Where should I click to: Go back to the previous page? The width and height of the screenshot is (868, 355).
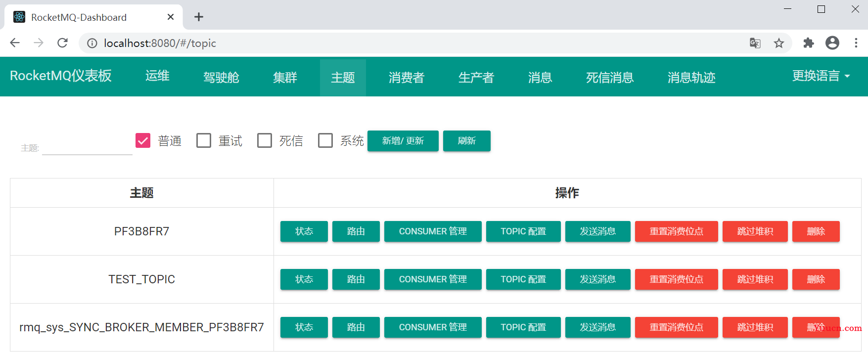[15, 43]
